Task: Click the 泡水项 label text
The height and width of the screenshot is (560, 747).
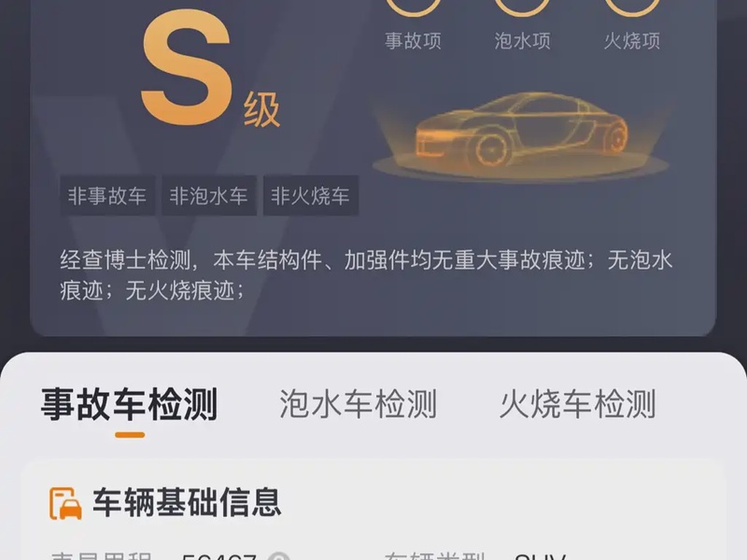Action: pos(523,41)
